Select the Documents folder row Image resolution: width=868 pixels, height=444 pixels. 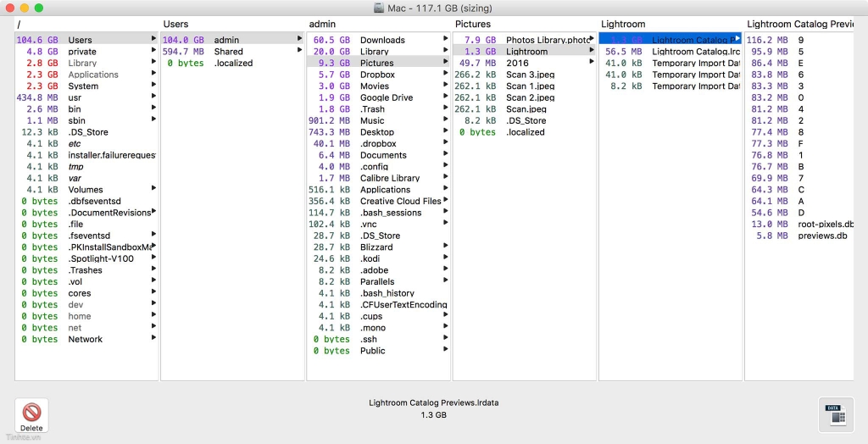pyautogui.click(x=379, y=155)
